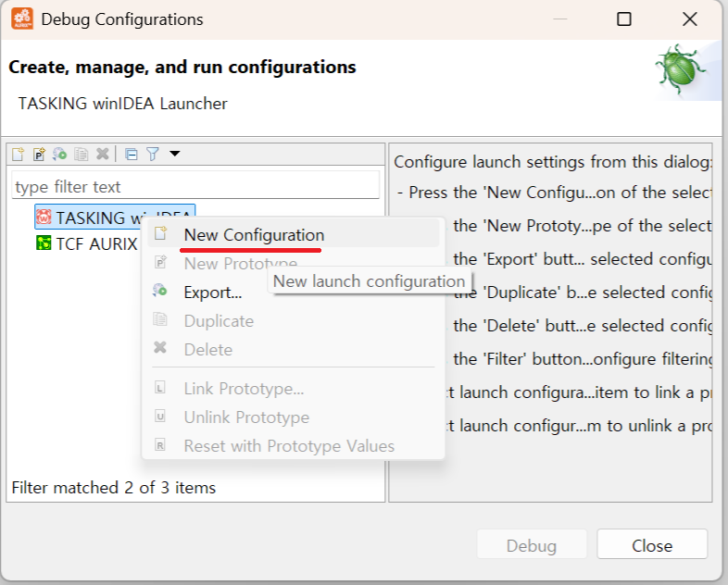
Task: Click the New launch configuration toolbar icon
Action: pos(18,155)
